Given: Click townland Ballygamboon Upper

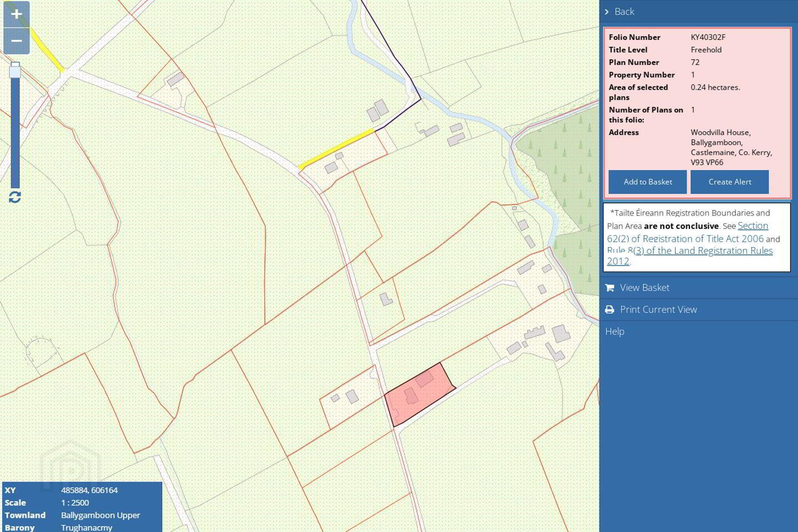Looking at the screenshot, I should pyautogui.click(x=100, y=515).
